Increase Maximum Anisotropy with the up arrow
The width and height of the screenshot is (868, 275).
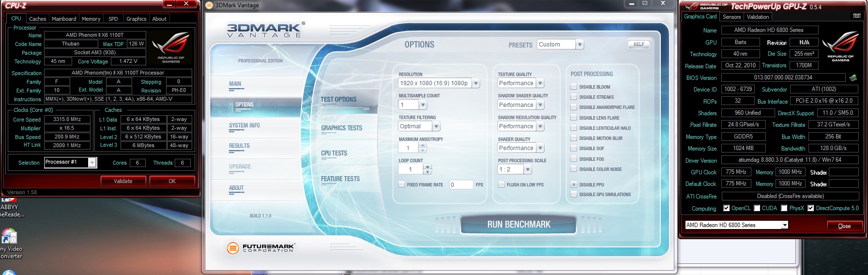pos(423,146)
